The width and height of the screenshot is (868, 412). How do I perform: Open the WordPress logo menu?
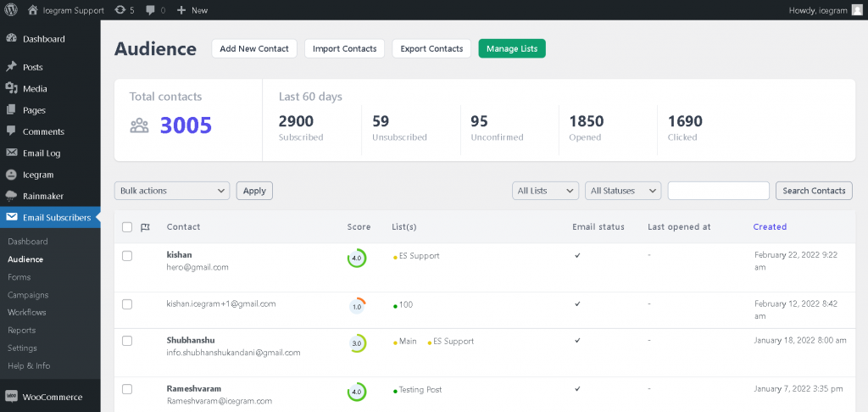(x=11, y=10)
